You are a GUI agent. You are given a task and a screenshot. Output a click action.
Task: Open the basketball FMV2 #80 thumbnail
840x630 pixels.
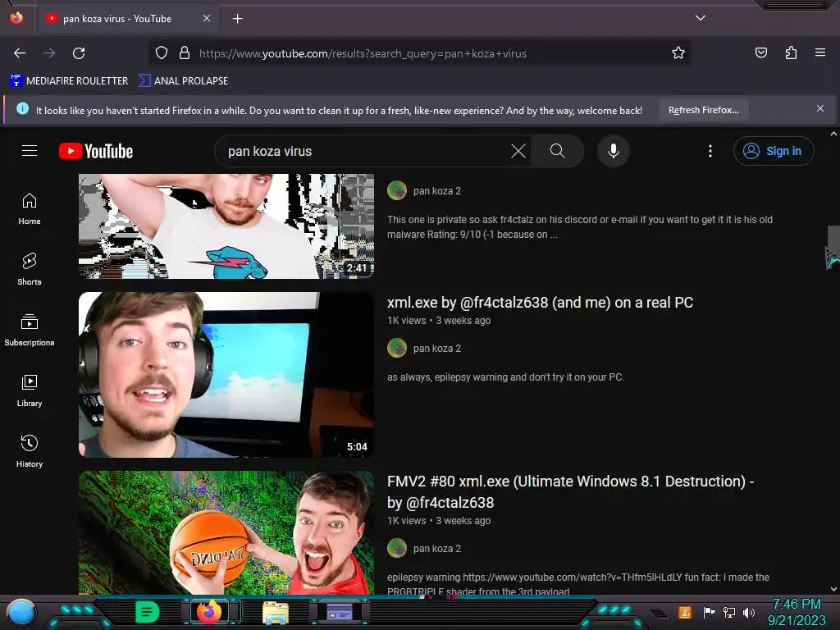(x=226, y=532)
